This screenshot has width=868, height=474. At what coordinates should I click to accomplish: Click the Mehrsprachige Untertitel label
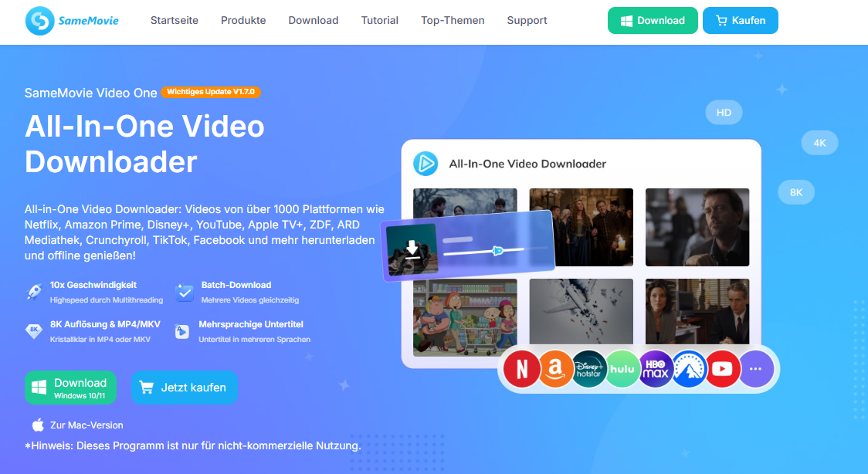coord(251,324)
